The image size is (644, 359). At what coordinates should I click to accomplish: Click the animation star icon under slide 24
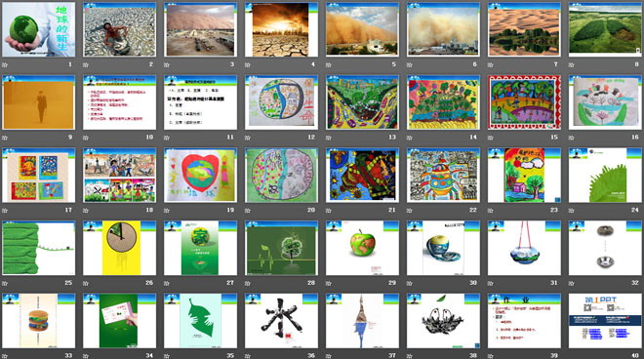pyautogui.click(x=571, y=211)
